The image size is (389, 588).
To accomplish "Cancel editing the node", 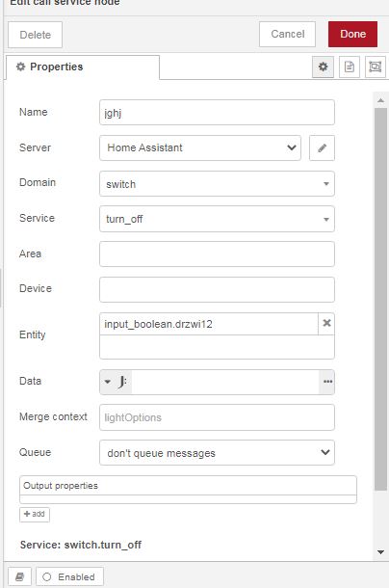I will coord(287,34).
